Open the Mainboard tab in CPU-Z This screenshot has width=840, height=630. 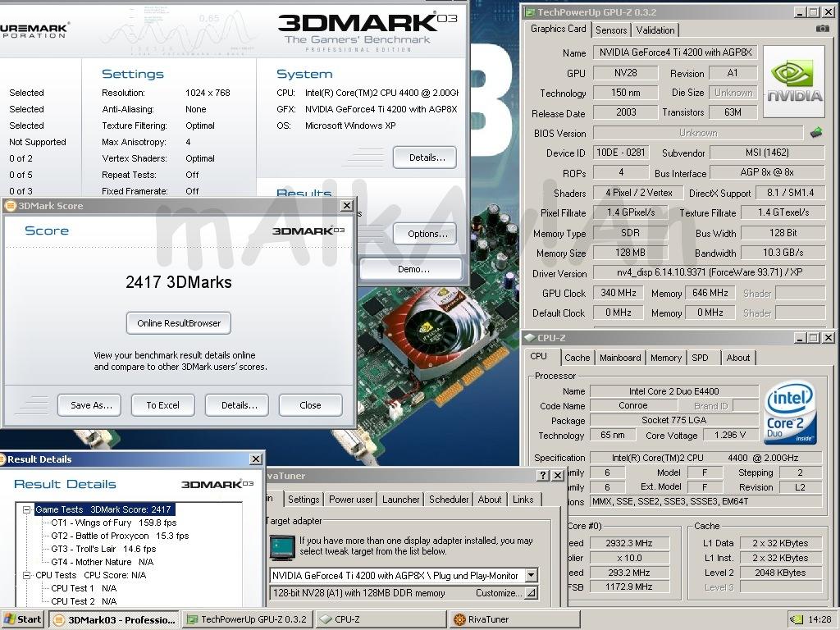(x=620, y=358)
